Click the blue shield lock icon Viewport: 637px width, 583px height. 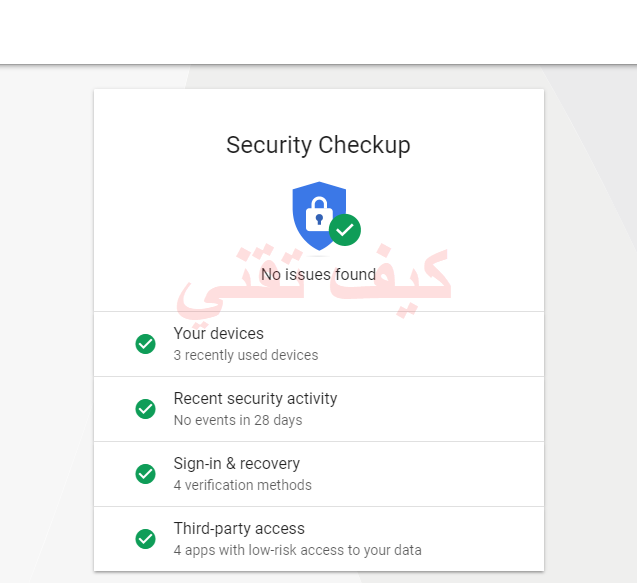(319, 216)
